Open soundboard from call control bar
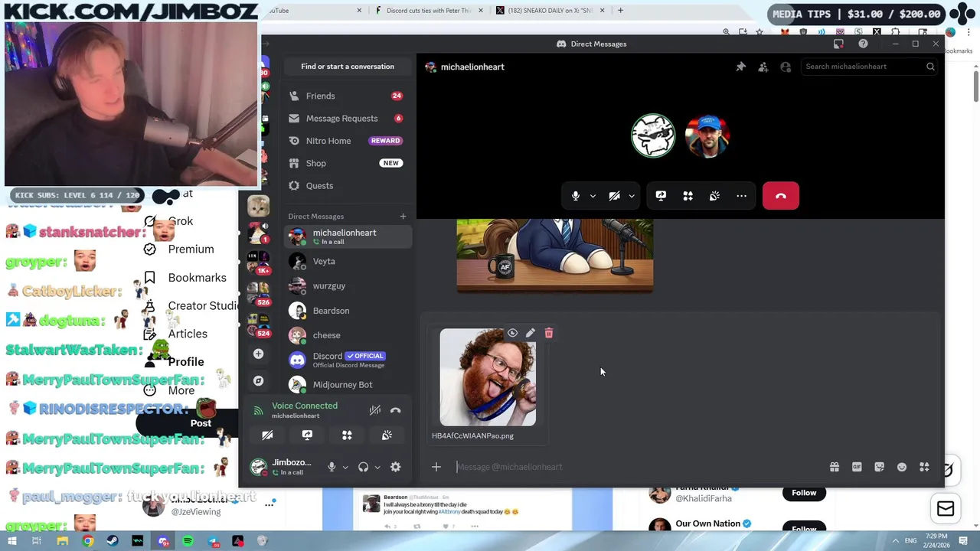Viewport: 980px width, 551px height. point(714,196)
